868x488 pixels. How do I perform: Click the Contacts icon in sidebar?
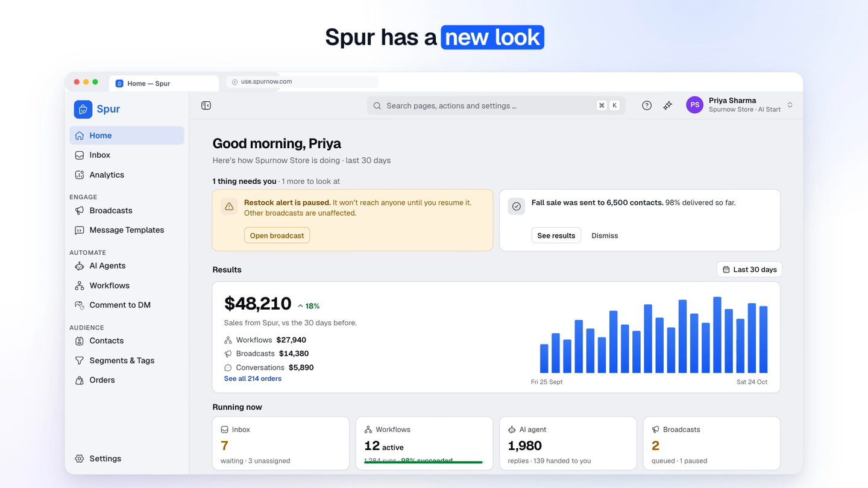[x=80, y=341]
